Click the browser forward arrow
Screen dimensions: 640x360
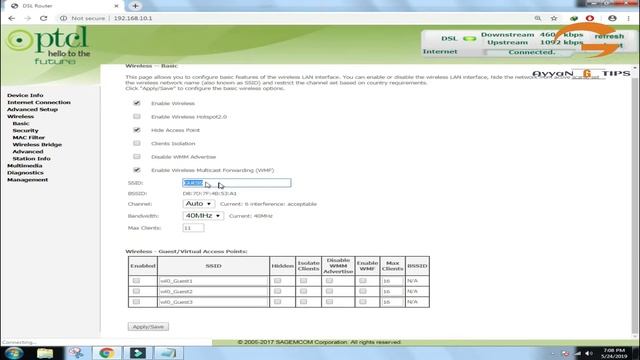[27, 18]
